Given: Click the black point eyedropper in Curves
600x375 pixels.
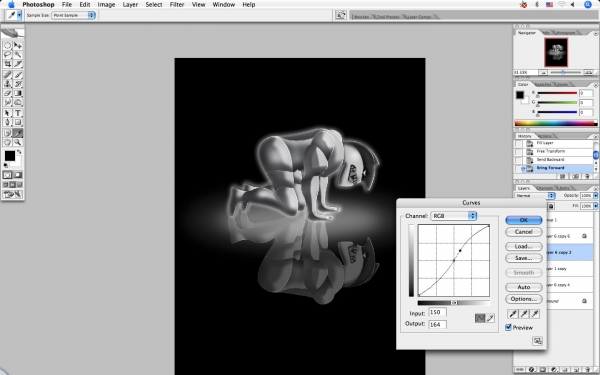Looking at the screenshot, I should [513, 314].
